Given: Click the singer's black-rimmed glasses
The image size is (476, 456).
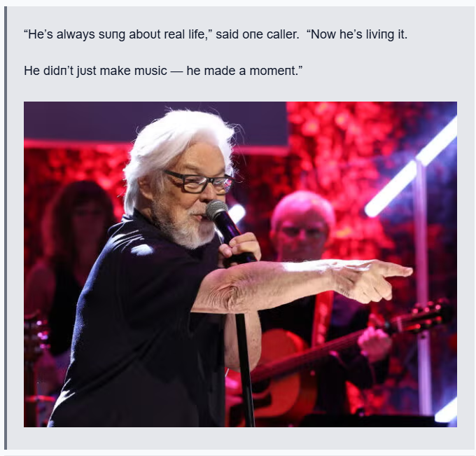Looking at the screenshot, I should pos(199,181).
